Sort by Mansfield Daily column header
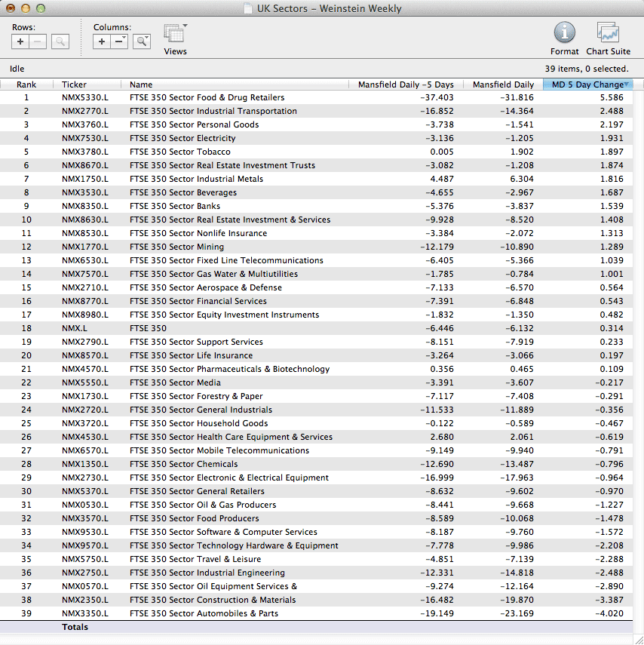The image size is (644, 645). (x=502, y=84)
